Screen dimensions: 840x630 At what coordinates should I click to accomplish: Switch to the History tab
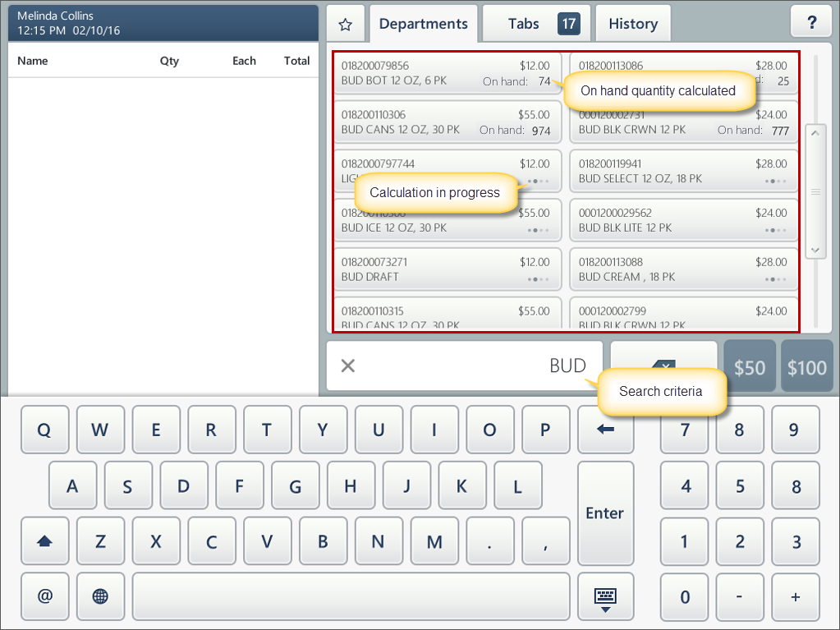[x=633, y=24]
